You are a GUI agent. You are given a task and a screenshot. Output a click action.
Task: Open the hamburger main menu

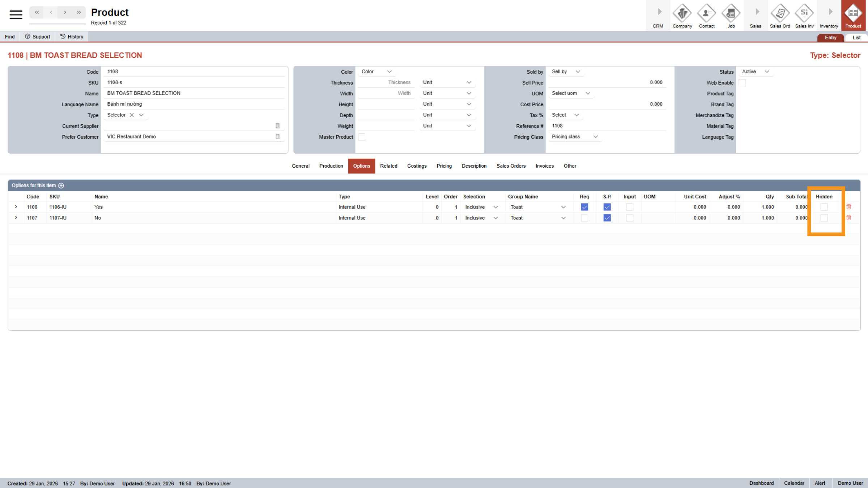pos(16,14)
